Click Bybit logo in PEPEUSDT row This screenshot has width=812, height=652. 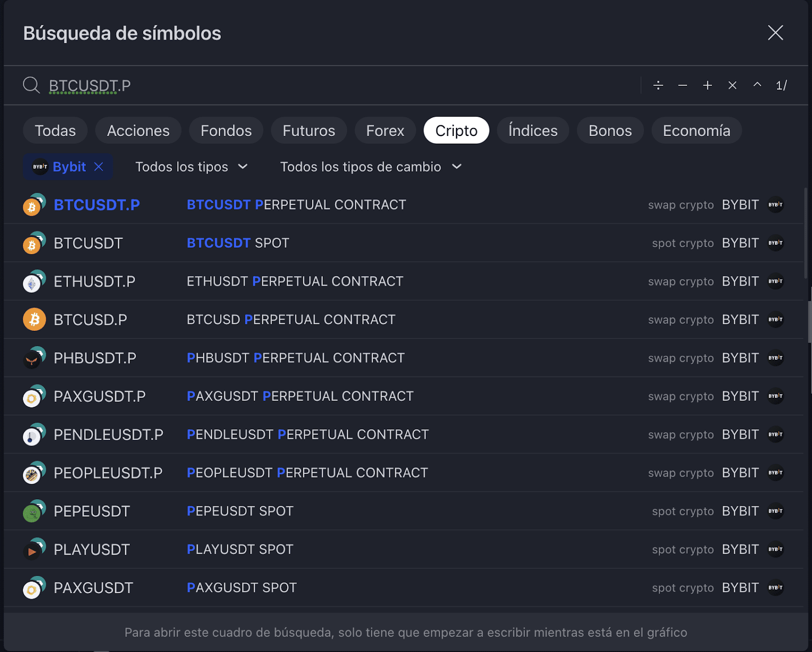775,511
